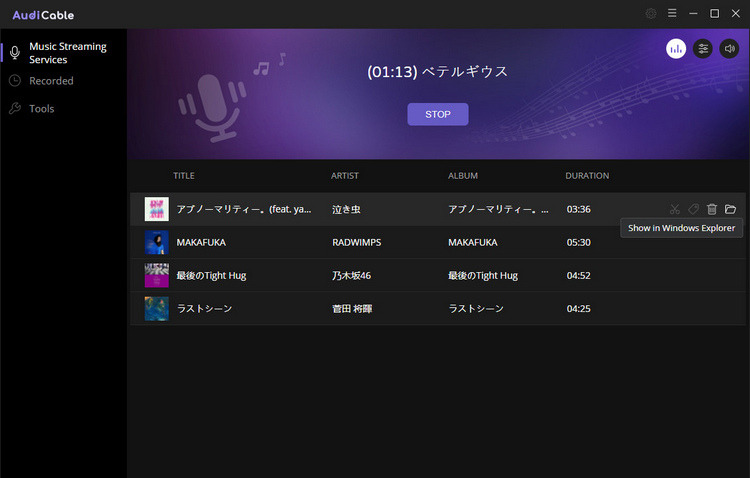Screen dimensions: 750x478
Task: Open the hamburger menu in title bar
Action: 672,13
